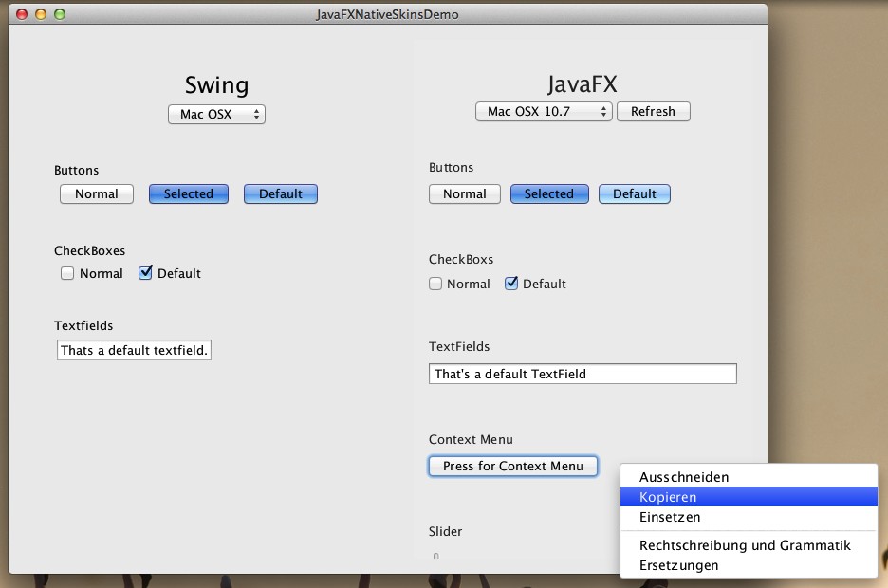Open the Swing Mac OSX look-and-feel dropdown

(216, 115)
